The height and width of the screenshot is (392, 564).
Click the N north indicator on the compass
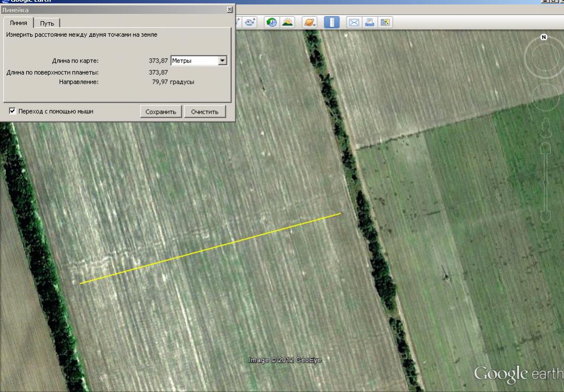[x=544, y=37]
